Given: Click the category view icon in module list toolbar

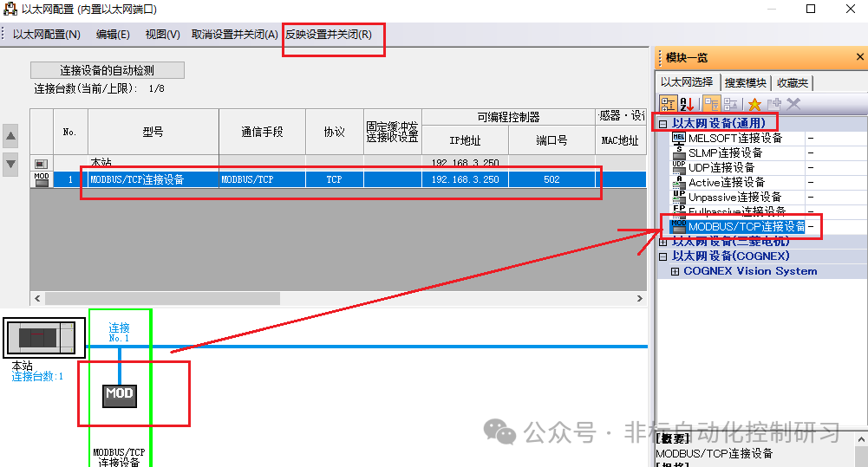Looking at the screenshot, I should point(668,103).
